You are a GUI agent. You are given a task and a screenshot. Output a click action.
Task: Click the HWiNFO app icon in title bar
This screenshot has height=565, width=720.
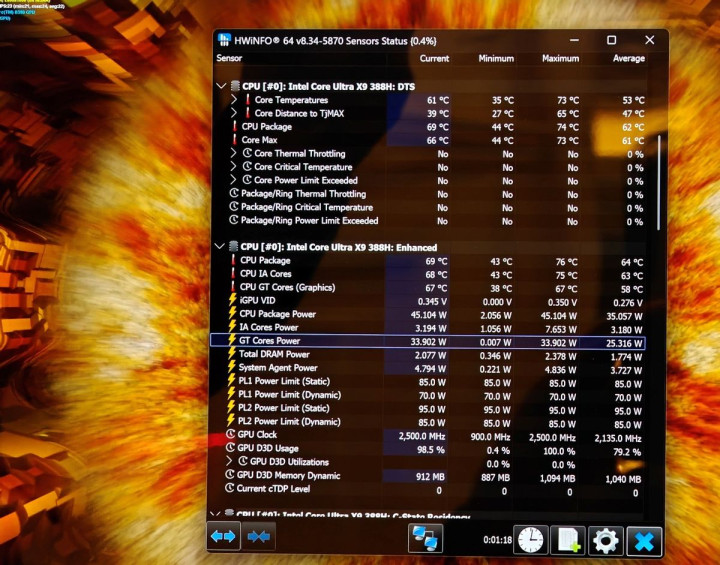224,40
